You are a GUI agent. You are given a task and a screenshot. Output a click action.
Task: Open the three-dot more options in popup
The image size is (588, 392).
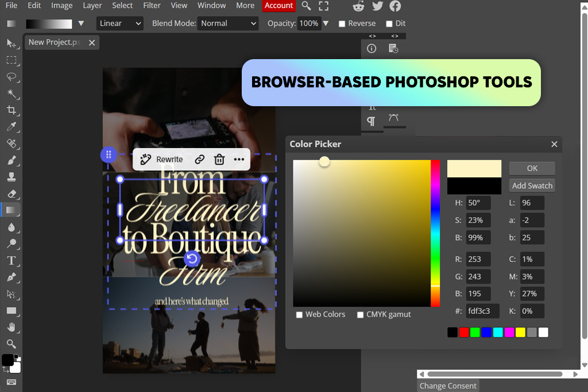click(x=239, y=160)
